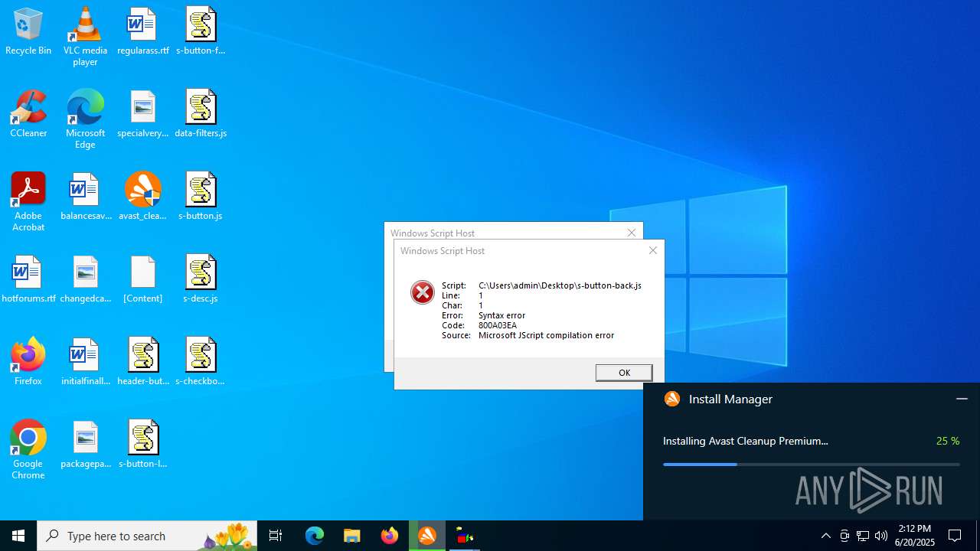Open Task View from taskbar
This screenshot has width=980, height=551.
(x=276, y=536)
